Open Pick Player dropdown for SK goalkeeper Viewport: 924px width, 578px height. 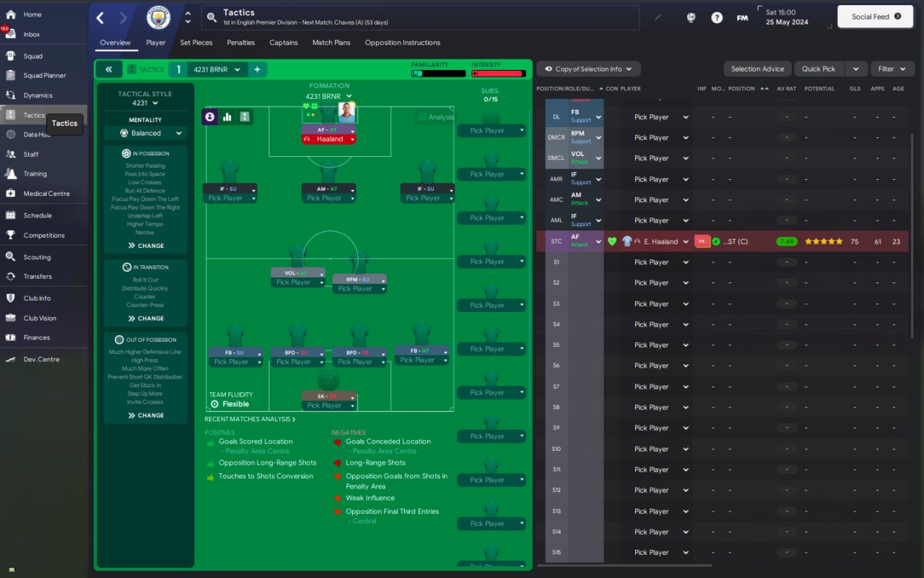pos(328,405)
